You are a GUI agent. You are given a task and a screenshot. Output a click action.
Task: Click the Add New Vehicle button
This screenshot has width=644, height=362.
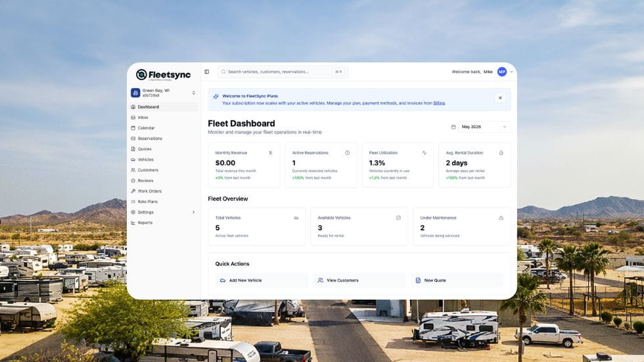point(262,281)
